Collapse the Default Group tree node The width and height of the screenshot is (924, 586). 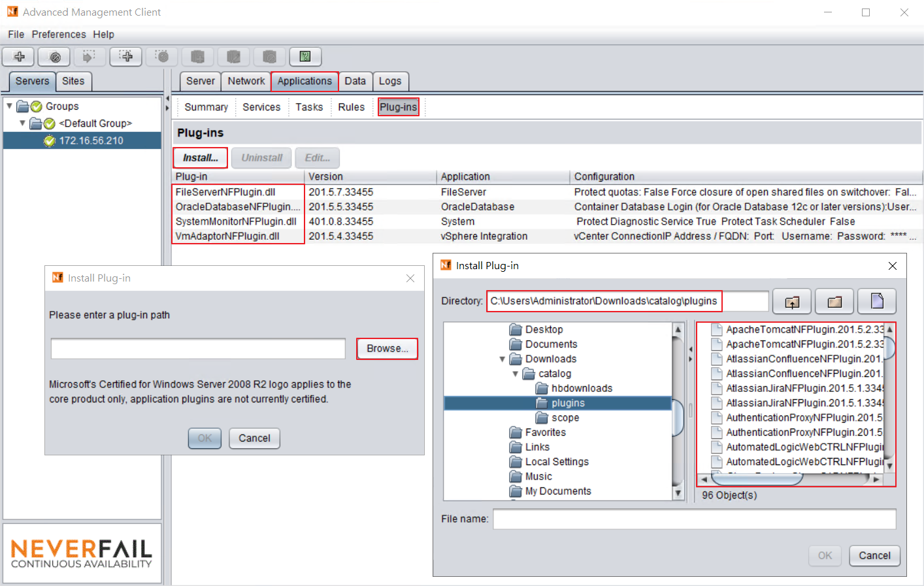pyautogui.click(x=22, y=123)
